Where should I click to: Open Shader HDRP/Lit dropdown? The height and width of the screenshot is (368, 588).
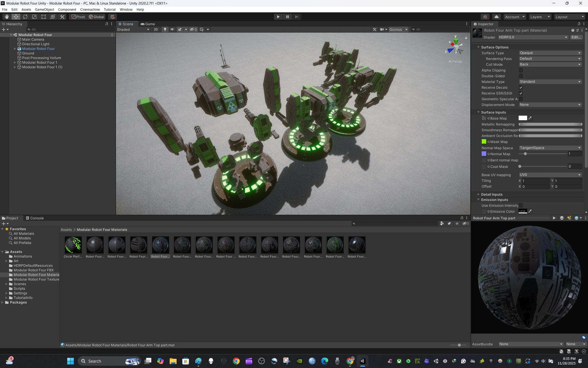[x=533, y=37]
